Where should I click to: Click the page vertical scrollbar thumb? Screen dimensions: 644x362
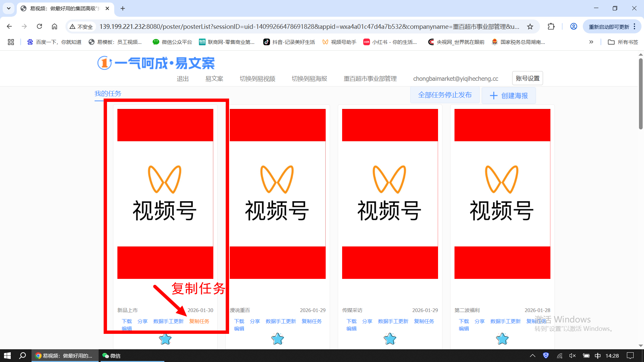[641, 94]
